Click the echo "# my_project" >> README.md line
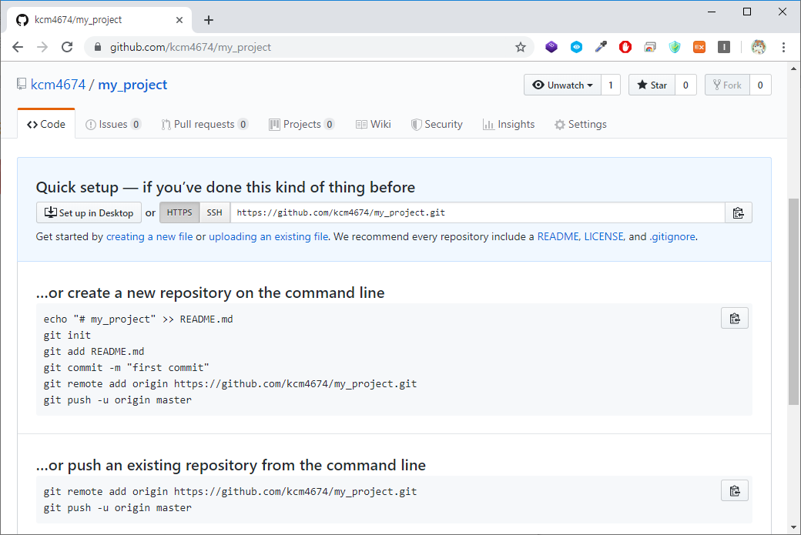801x535 pixels. pyautogui.click(x=138, y=319)
